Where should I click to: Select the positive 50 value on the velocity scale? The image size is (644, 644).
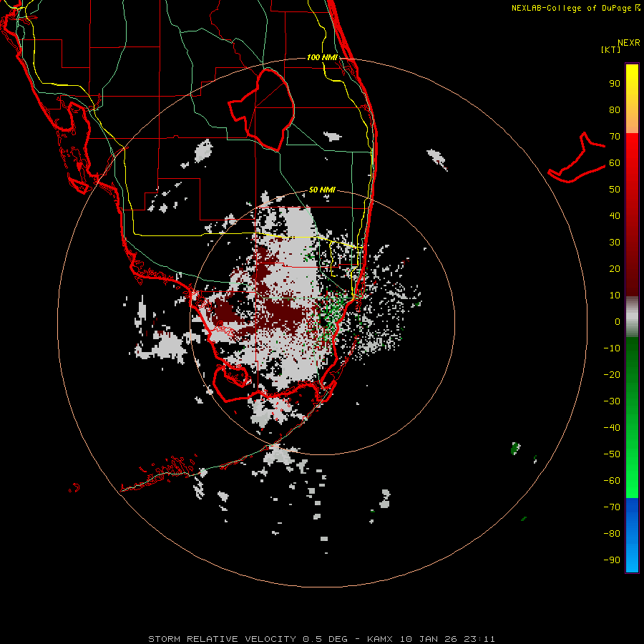pos(615,190)
